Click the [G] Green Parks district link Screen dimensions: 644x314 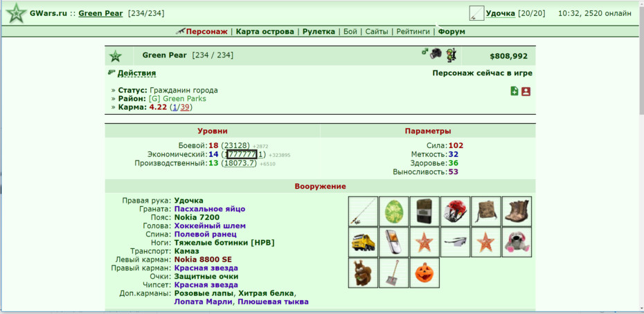click(x=177, y=99)
